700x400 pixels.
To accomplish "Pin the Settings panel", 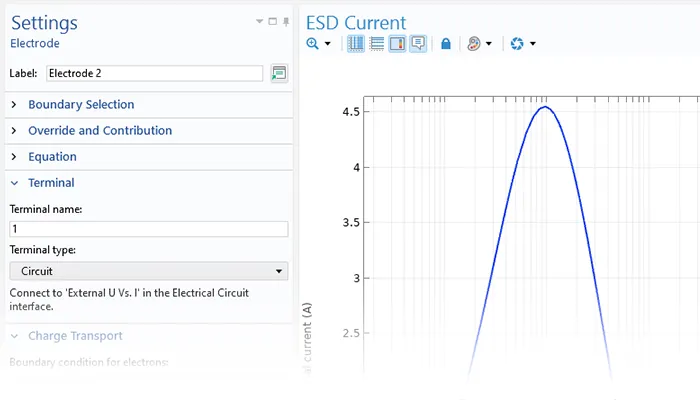I will pyautogui.click(x=286, y=20).
